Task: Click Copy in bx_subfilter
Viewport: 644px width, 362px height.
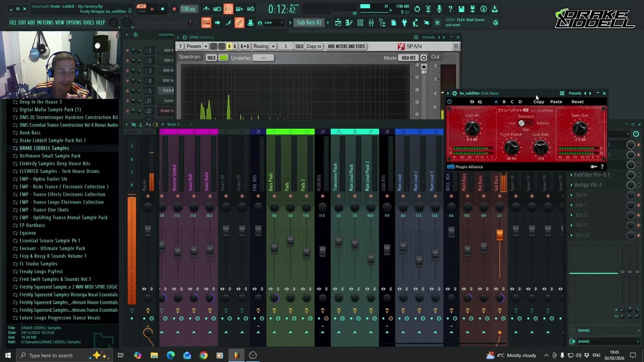Action: [x=538, y=102]
